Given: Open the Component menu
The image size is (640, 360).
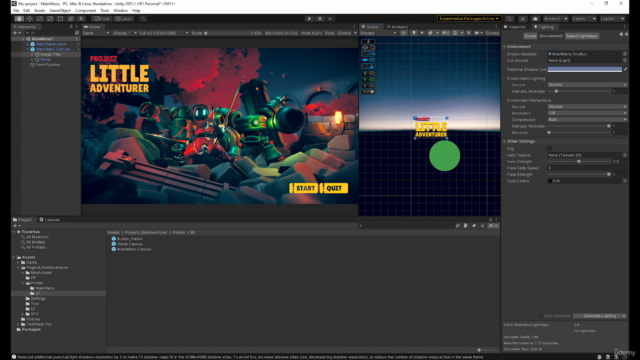Looking at the screenshot, I should [85, 11].
